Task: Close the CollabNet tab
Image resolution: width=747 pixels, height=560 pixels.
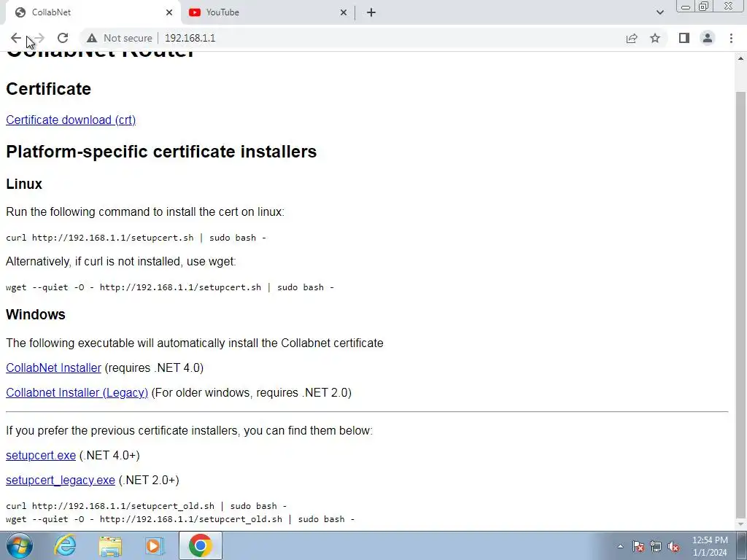Action: coord(169,12)
